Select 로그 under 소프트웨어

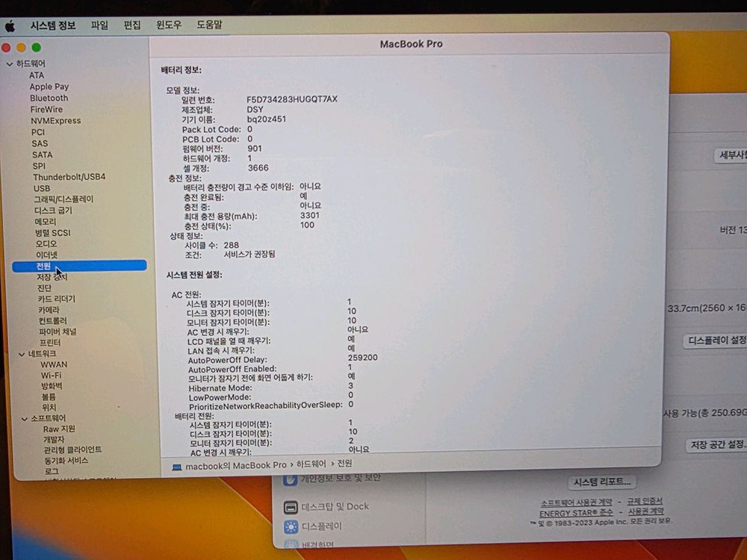tap(52, 471)
